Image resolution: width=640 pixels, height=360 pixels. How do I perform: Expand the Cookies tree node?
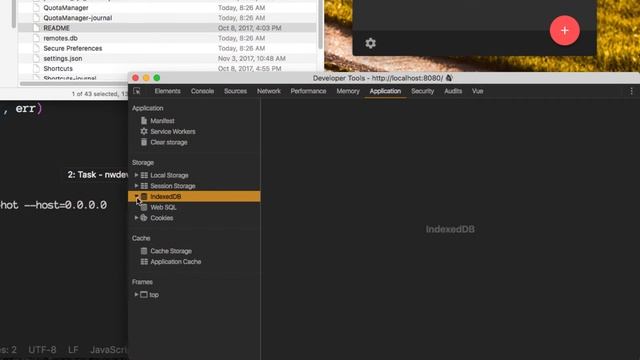[x=136, y=218]
